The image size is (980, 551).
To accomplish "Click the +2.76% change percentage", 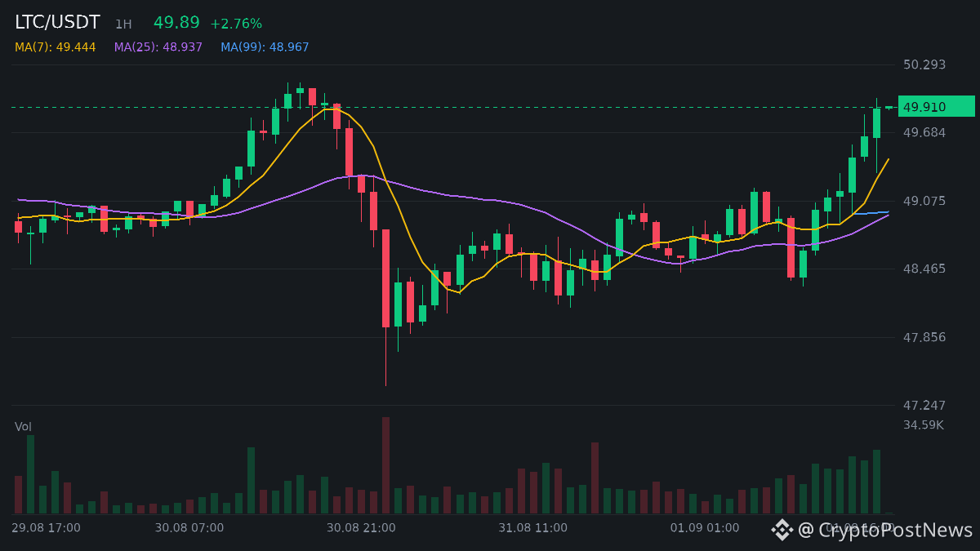I will click(x=236, y=24).
